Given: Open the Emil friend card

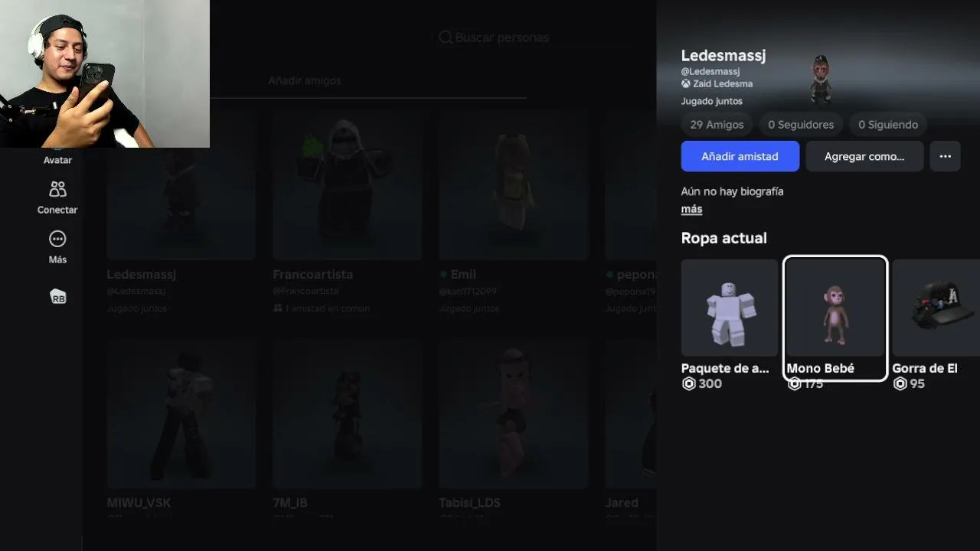Looking at the screenshot, I should [x=513, y=211].
